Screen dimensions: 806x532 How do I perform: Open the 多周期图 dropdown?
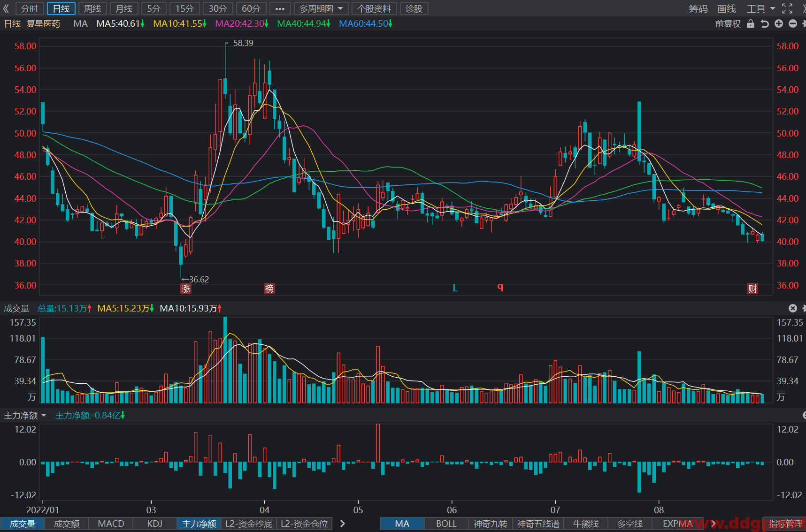(x=321, y=8)
